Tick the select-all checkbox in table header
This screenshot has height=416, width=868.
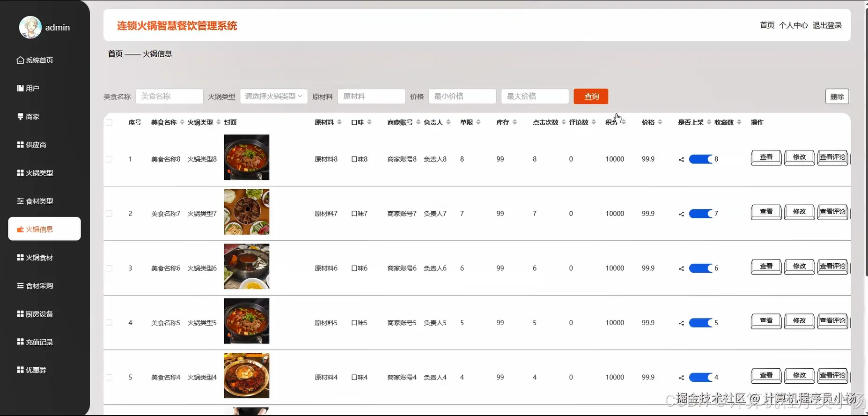tap(109, 122)
